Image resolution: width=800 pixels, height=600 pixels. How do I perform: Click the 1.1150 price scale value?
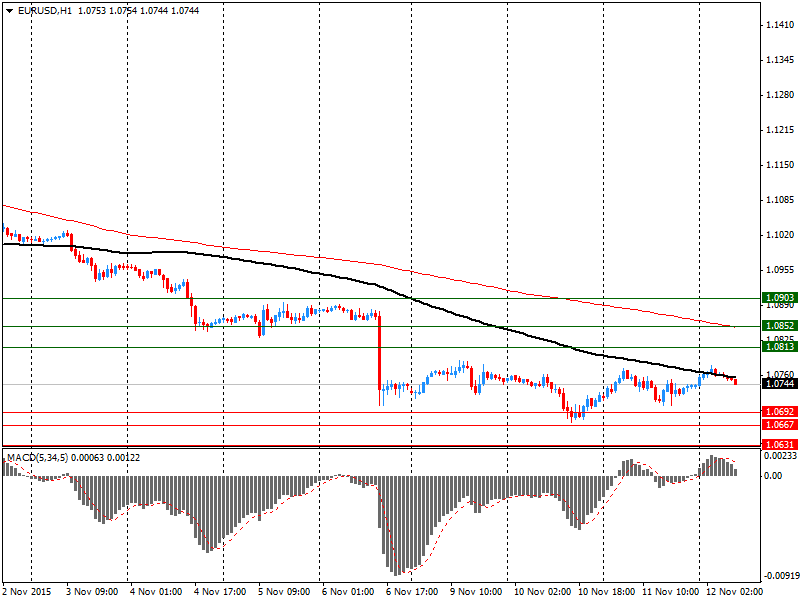tap(780, 165)
